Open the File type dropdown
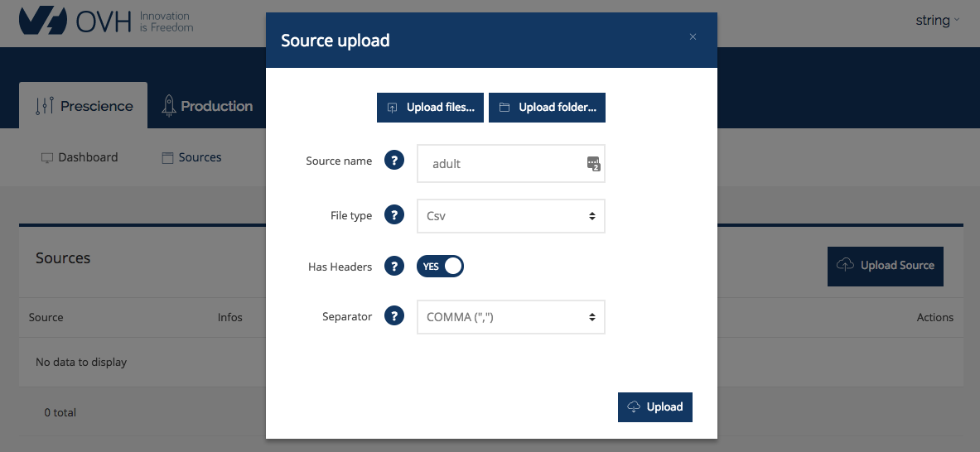 coord(510,216)
